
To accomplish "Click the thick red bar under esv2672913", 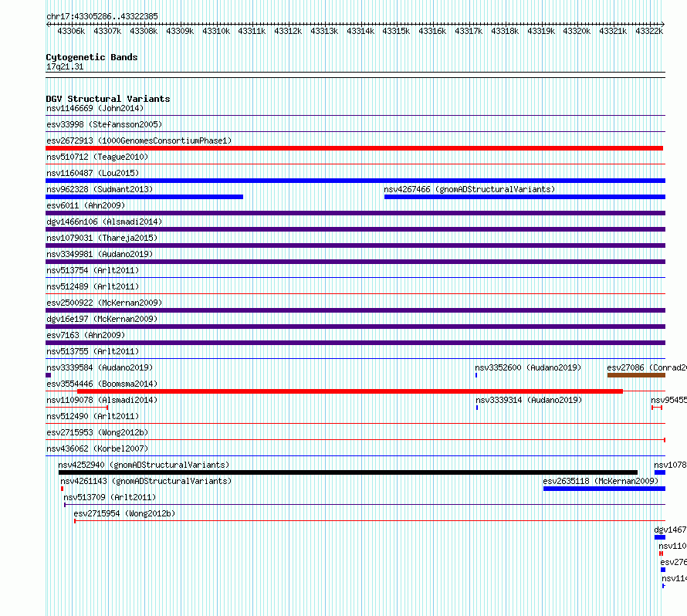I will (354, 148).
